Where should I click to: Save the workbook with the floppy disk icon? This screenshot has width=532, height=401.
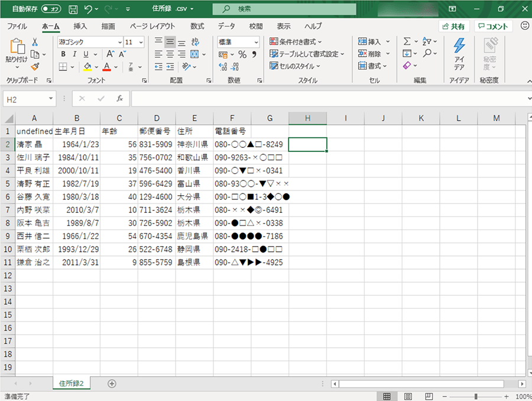73,9
